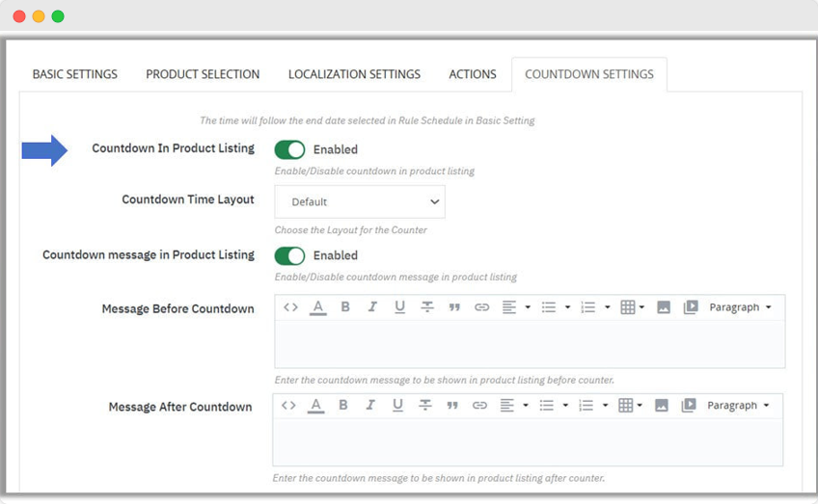Screen dimensions: 818x504
Task: Go to the Localization Settings tab
Action: (354, 74)
